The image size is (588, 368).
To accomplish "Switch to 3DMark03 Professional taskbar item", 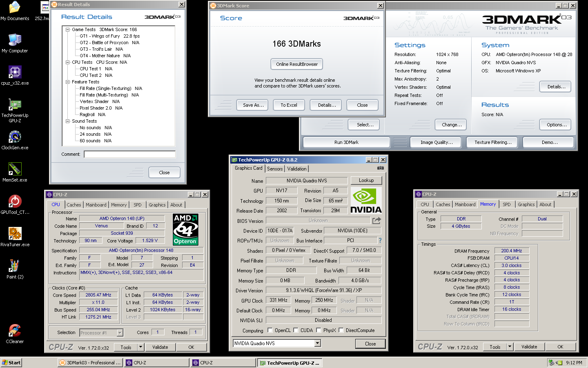I will pyautogui.click(x=91, y=363).
